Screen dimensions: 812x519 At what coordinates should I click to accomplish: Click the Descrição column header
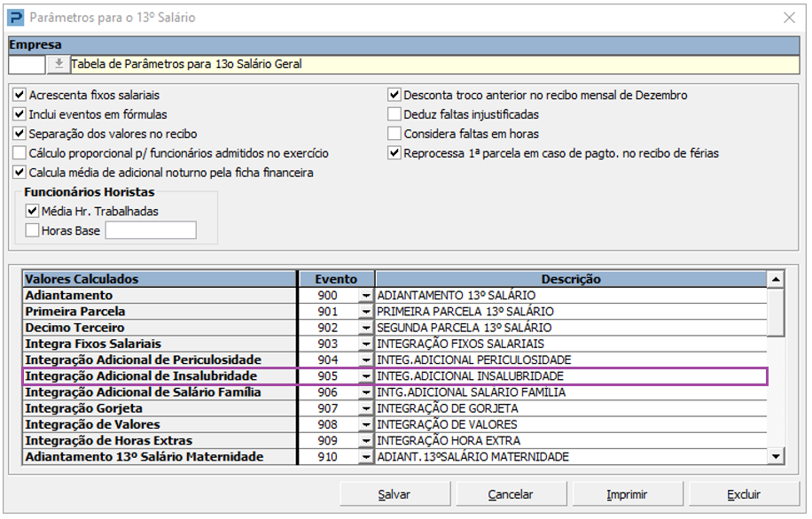click(x=571, y=279)
